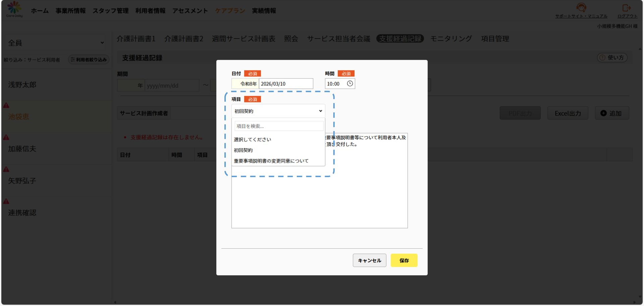Click the 項目を検索 search field
Image resolution: width=644 pixels, height=306 pixels.
click(279, 126)
